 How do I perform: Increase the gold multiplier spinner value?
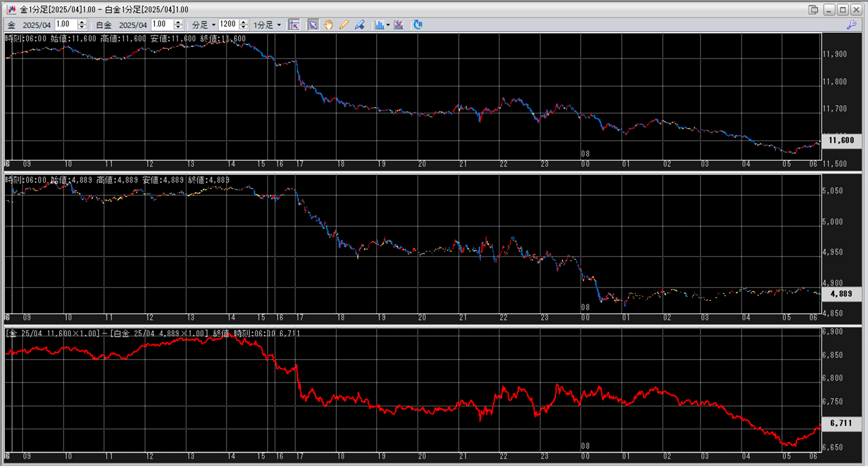pos(82,22)
